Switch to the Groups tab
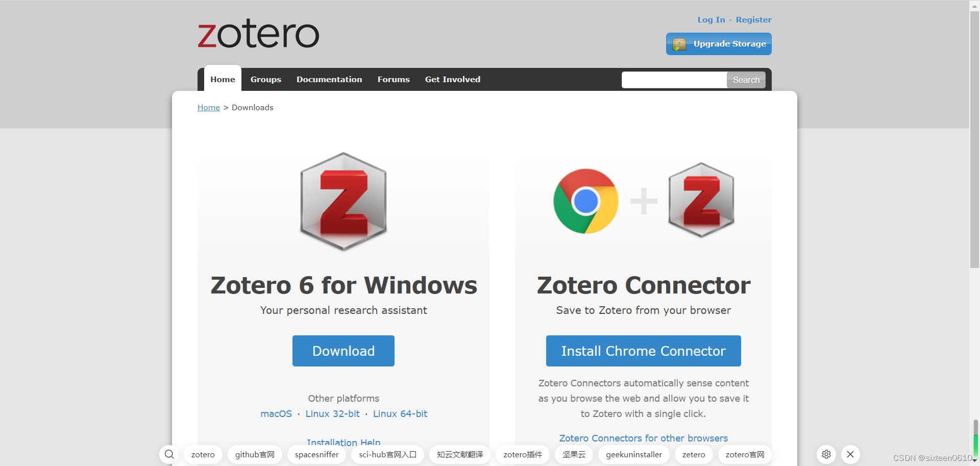980x466 pixels. [x=265, y=79]
